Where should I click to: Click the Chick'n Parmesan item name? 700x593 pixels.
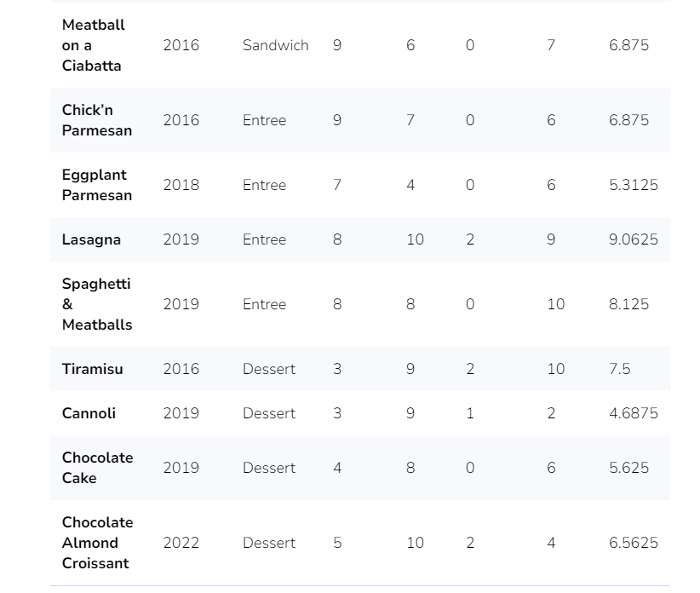[97, 120]
